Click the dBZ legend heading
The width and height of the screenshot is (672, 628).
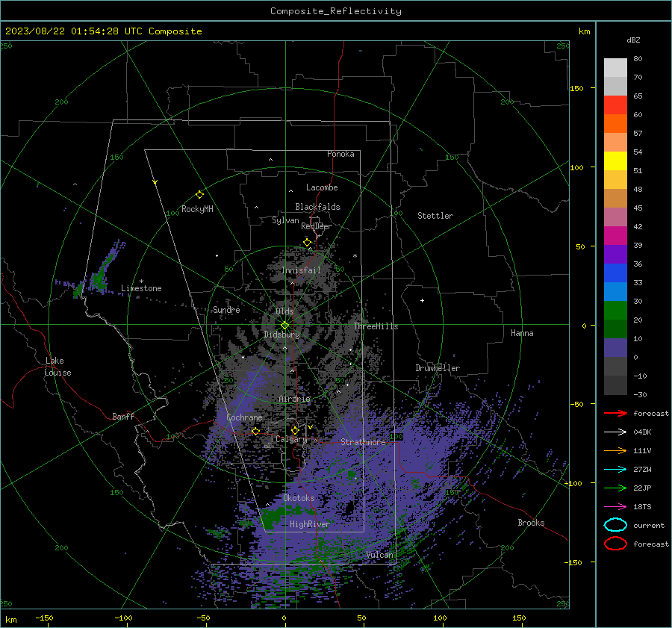coord(633,40)
